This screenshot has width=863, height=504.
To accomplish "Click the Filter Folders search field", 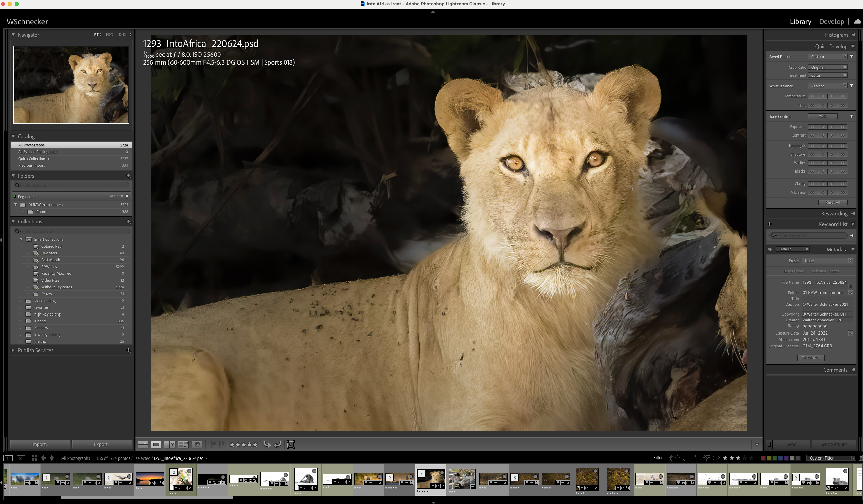I will click(72, 185).
